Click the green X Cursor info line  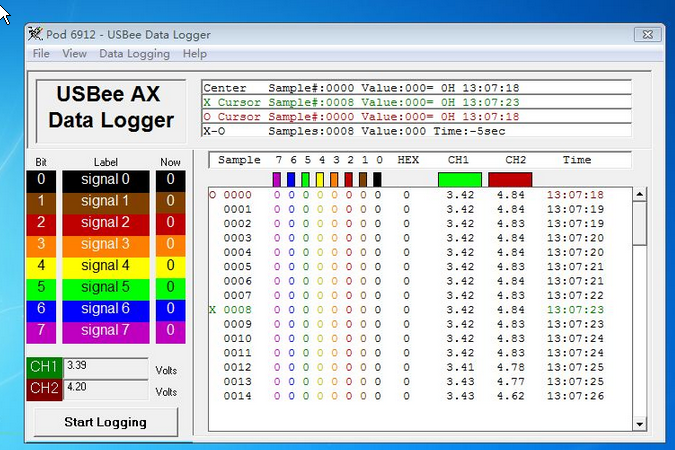pos(416,102)
